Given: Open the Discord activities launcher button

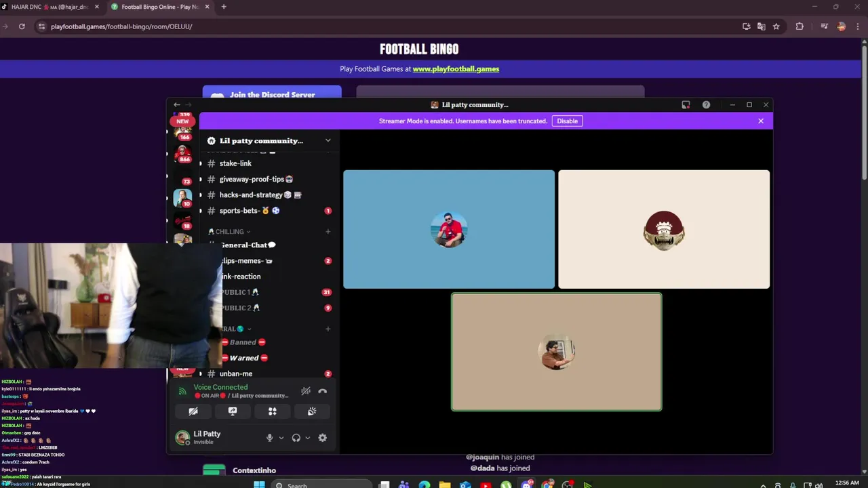Looking at the screenshot, I should tap(272, 411).
